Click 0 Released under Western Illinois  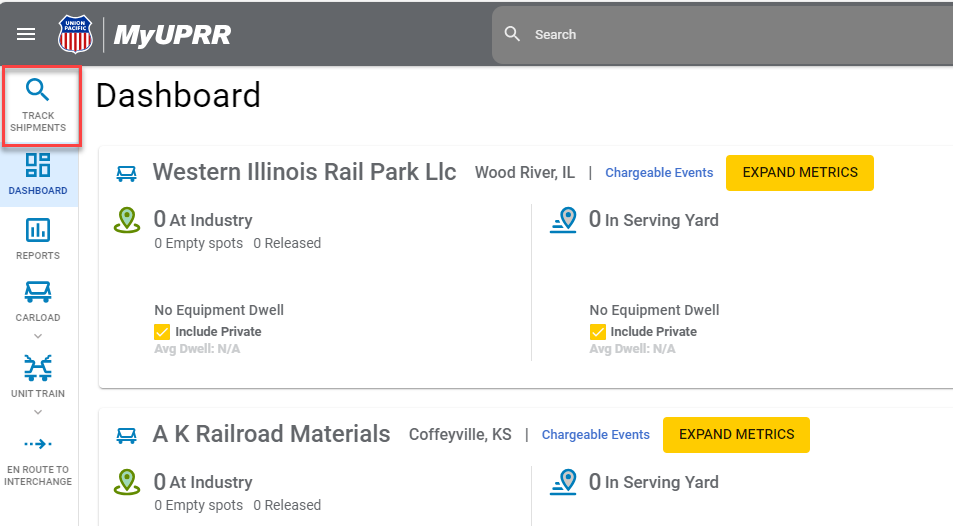[x=287, y=243]
